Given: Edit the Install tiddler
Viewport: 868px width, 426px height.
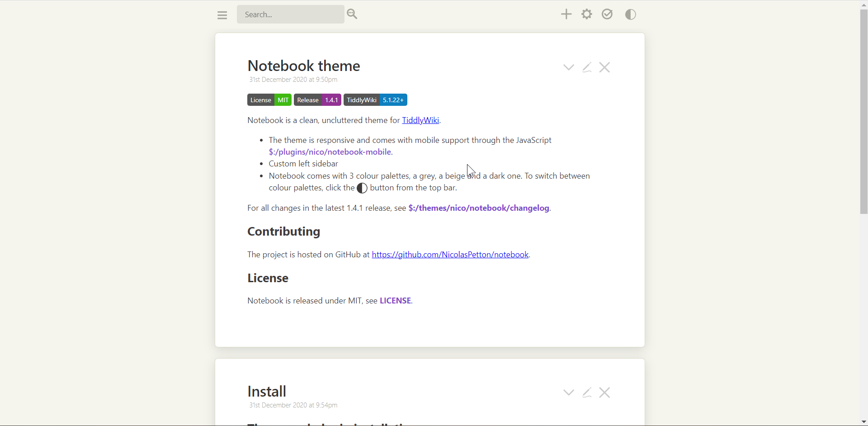Looking at the screenshot, I should point(587,393).
